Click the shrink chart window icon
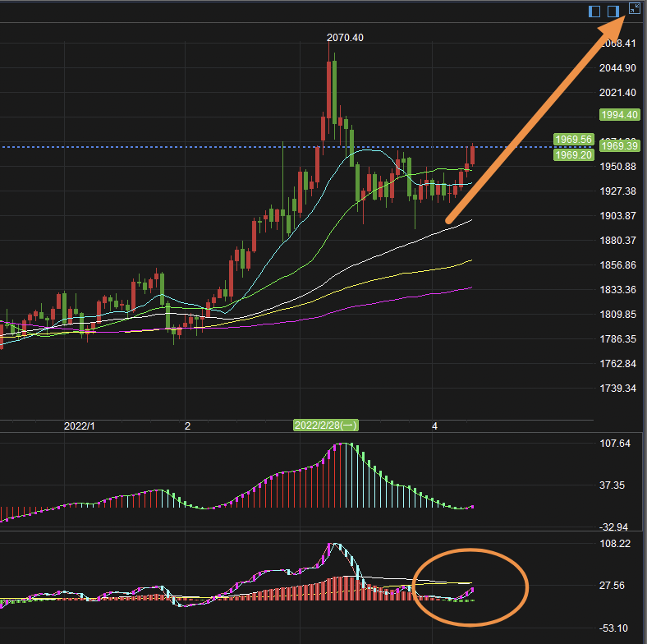The width and height of the screenshot is (647, 644). (634, 8)
